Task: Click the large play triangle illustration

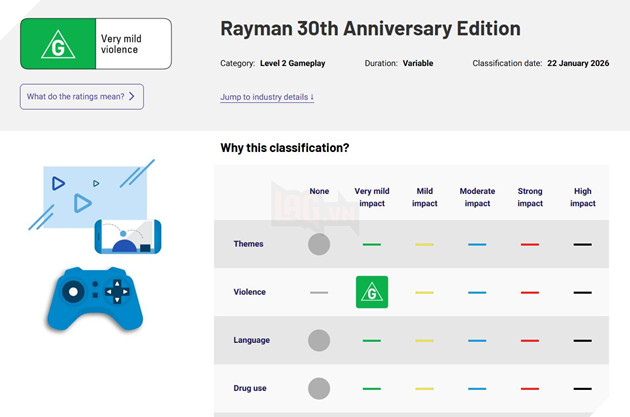Action: point(82,203)
